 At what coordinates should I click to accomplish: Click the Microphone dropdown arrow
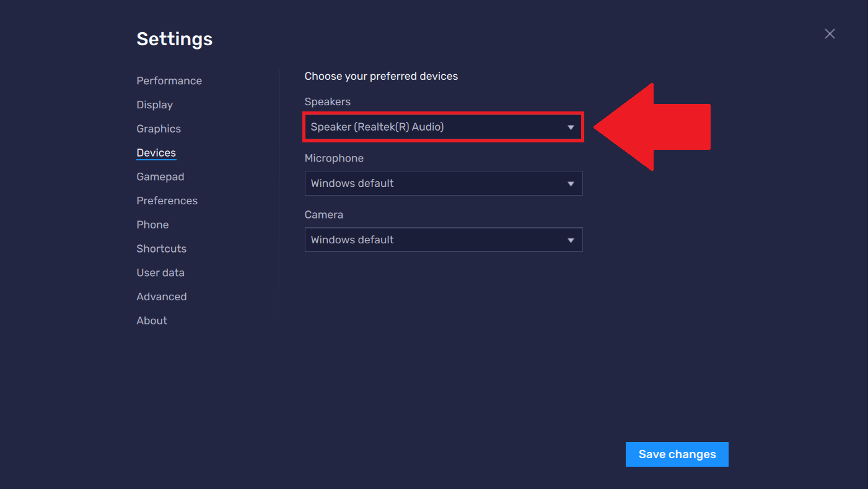(571, 184)
